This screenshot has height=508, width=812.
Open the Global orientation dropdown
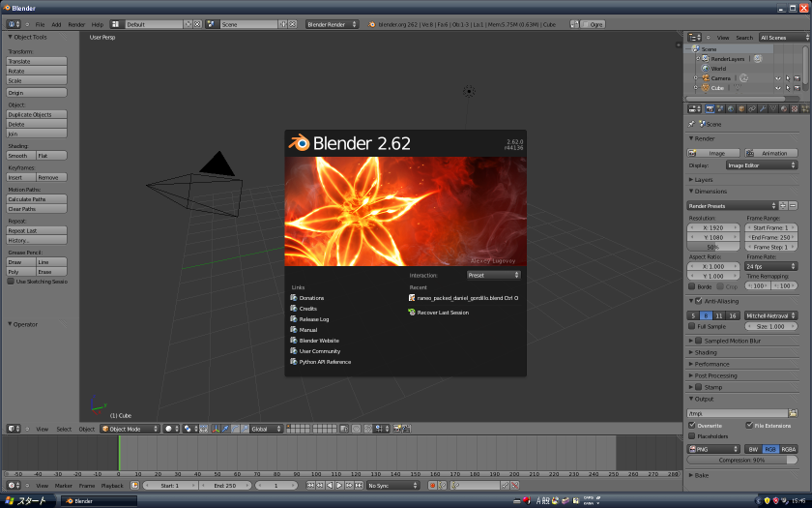(x=266, y=429)
